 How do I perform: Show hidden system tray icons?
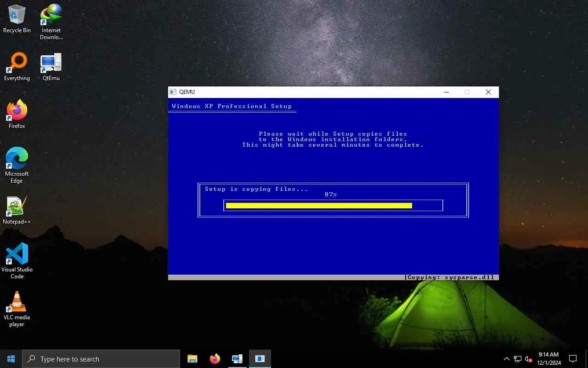point(507,359)
